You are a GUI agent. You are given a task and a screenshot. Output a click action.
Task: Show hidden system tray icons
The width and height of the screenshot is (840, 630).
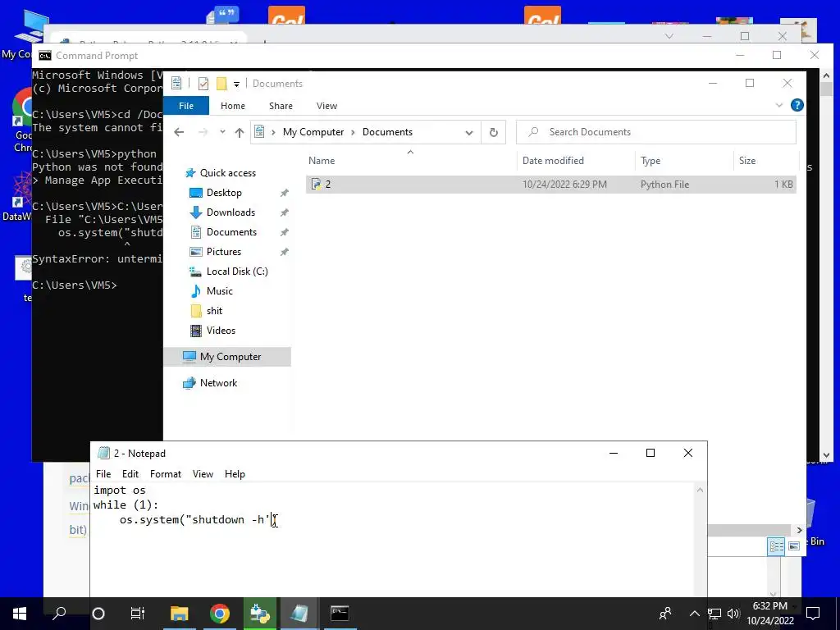point(694,614)
